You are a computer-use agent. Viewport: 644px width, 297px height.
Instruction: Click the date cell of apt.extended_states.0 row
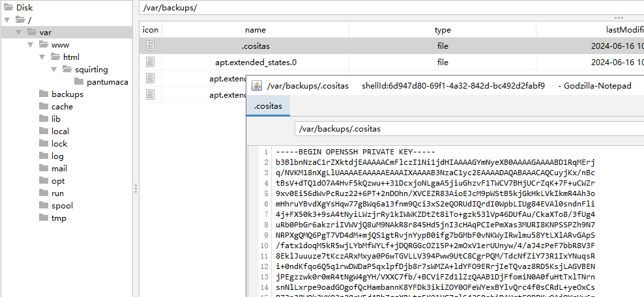click(x=590, y=63)
